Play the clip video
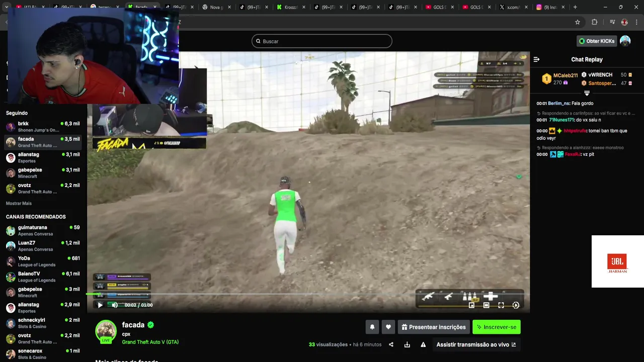Screen dimensions: 644x362 point(100,305)
